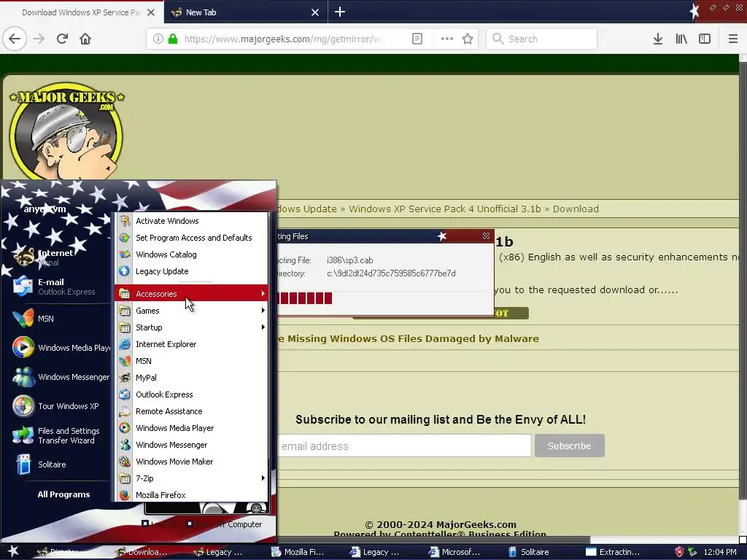Open Outlook Express in programs list
747x560 pixels.
[x=191, y=394]
